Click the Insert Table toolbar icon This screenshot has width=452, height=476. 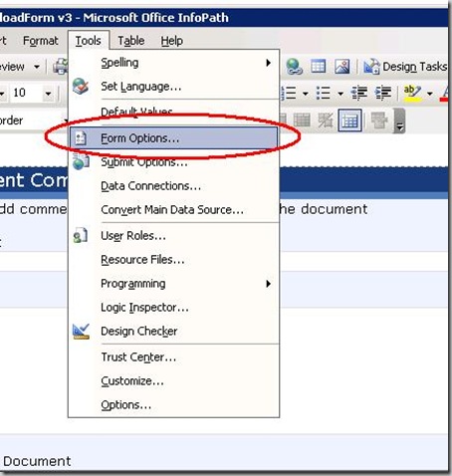[318, 66]
